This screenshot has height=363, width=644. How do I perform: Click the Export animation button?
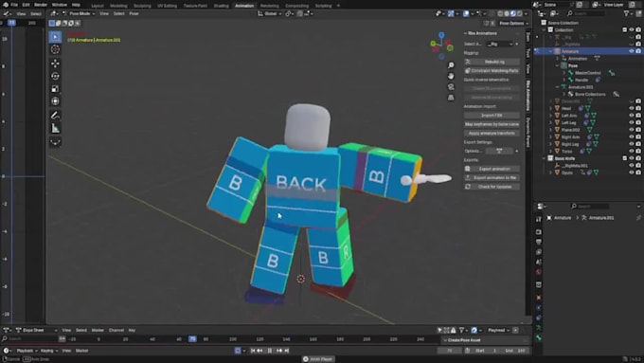point(492,169)
